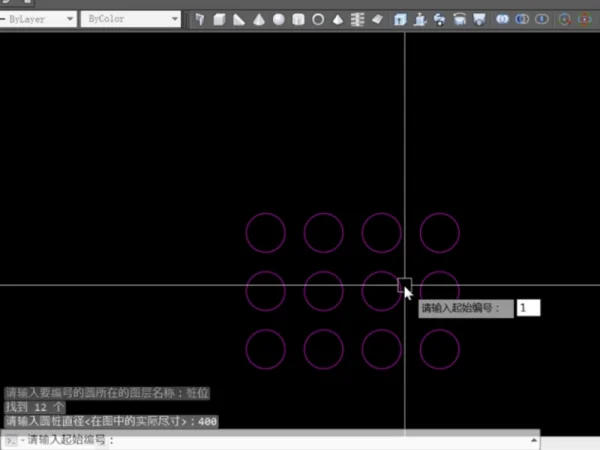
Task: Click the 3D Move gizmo icon
Action: tap(565, 19)
